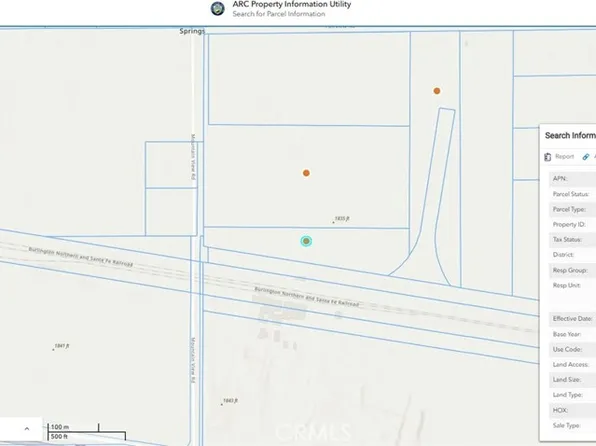Click the orange marker in the upper-right parcel
Viewport: 596px width, 446px height.
pos(437,91)
